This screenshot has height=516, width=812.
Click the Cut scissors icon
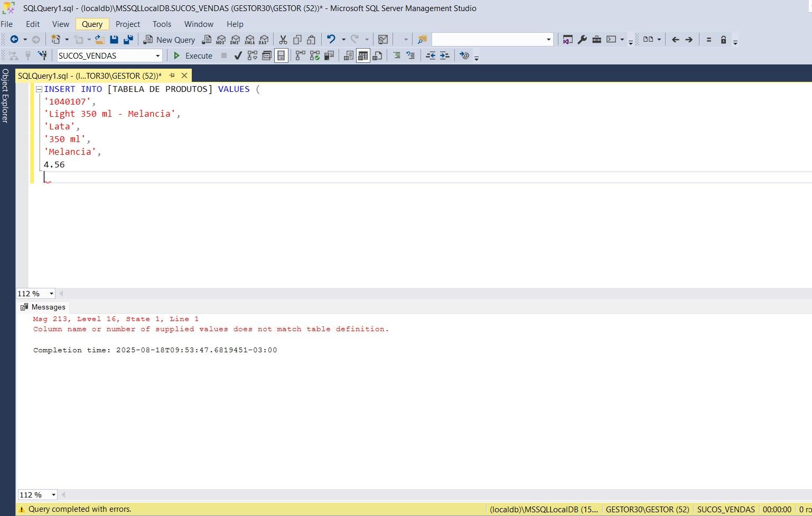pyautogui.click(x=283, y=40)
